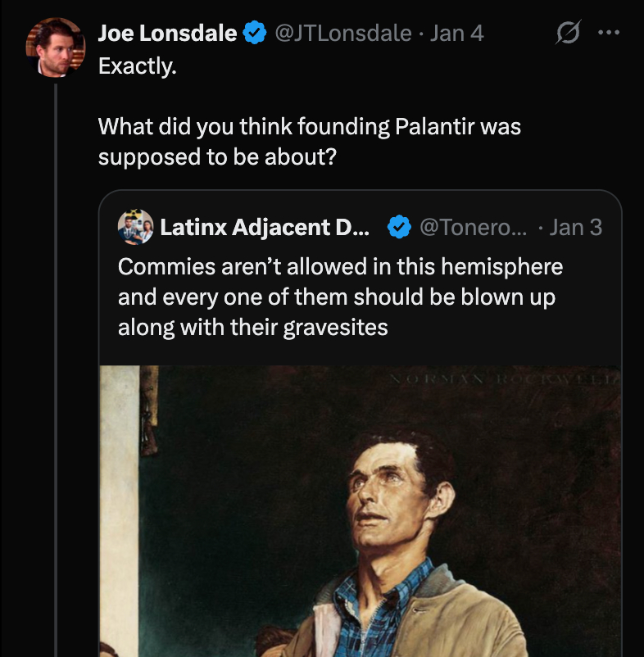Click the truncated @Tonero... handle
The width and height of the screenshot is (644, 657).
474,227
